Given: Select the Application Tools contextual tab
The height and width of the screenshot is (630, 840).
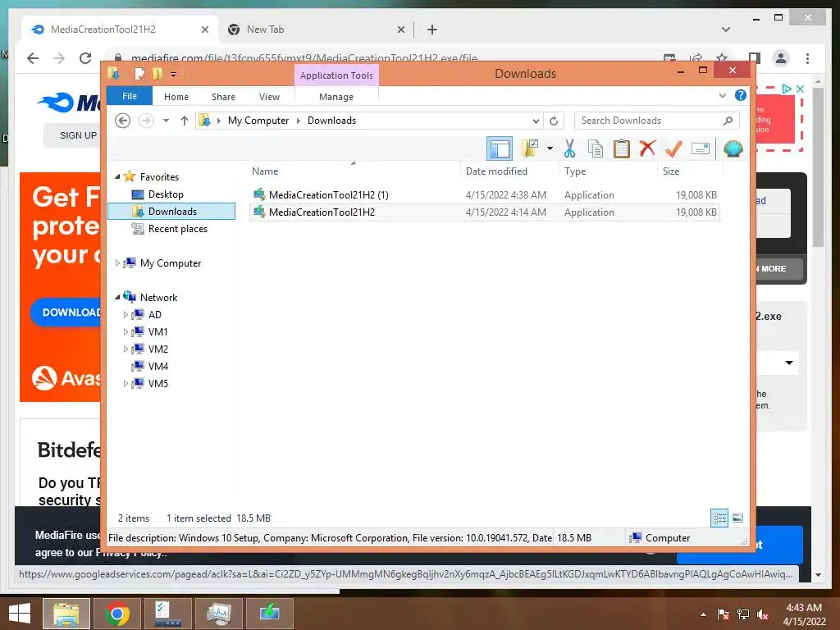Looking at the screenshot, I should pos(336,75).
